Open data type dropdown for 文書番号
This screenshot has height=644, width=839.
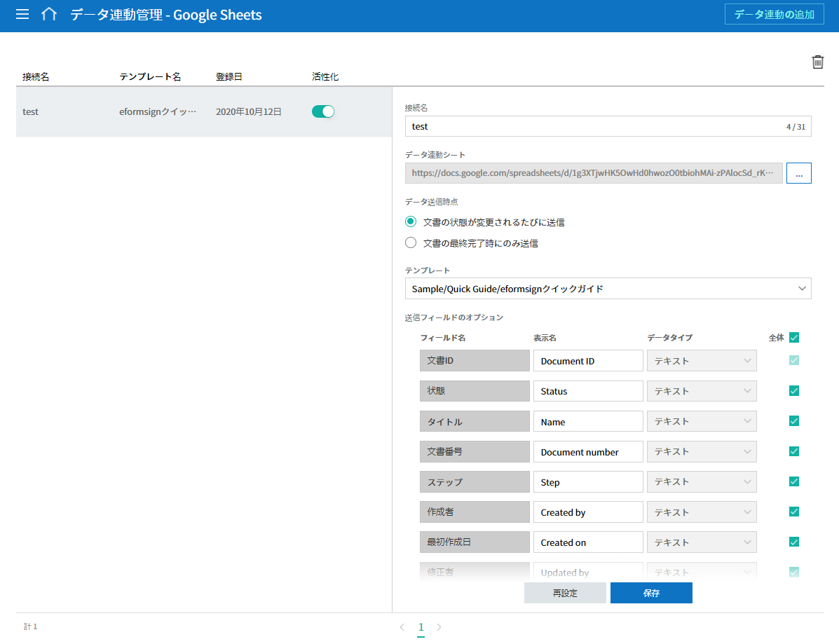[x=702, y=451]
